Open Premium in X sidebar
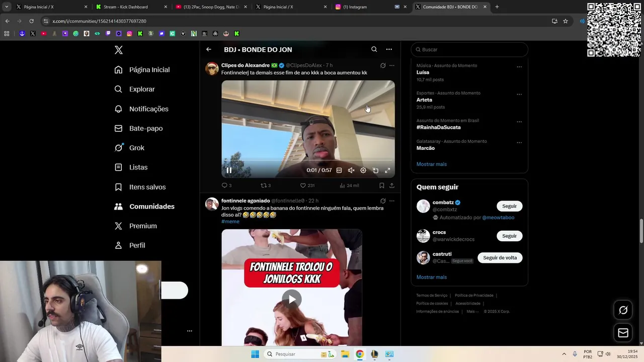Screen dimensions: 644x362 pos(135,226)
